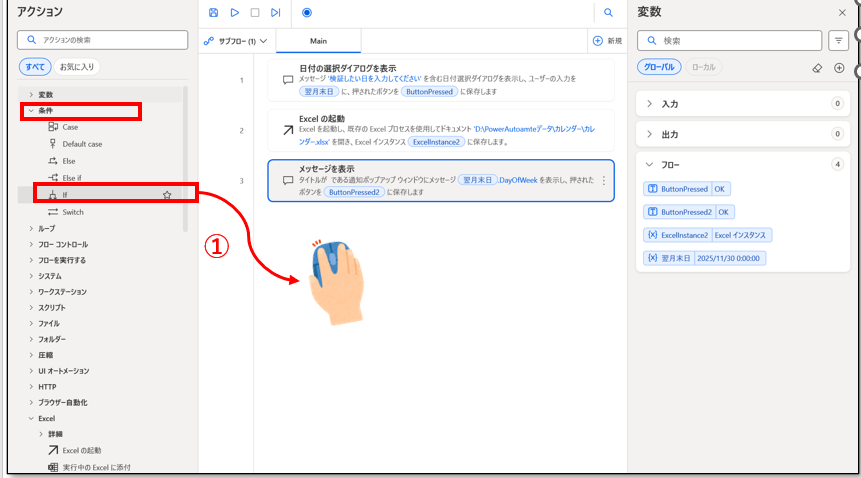Image resolution: width=861 pixels, height=478 pixels.
Task: Click the eraser icon in the variables panel
Action: [817, 68]
